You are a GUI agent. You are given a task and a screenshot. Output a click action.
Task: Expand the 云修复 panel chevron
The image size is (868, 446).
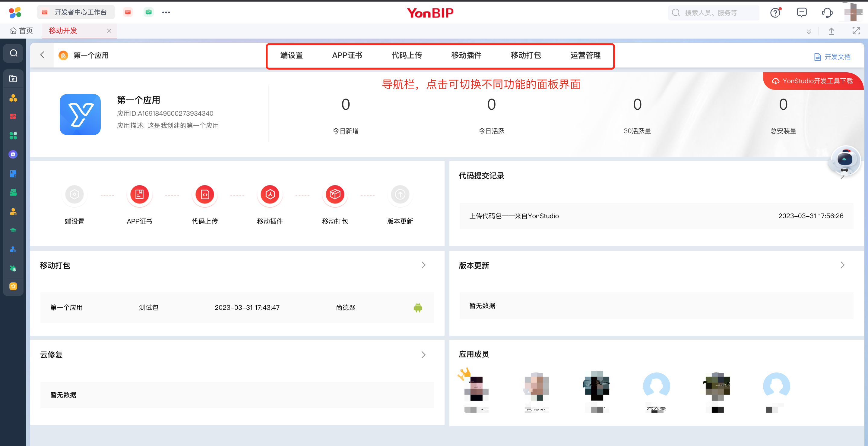(423, 355)
